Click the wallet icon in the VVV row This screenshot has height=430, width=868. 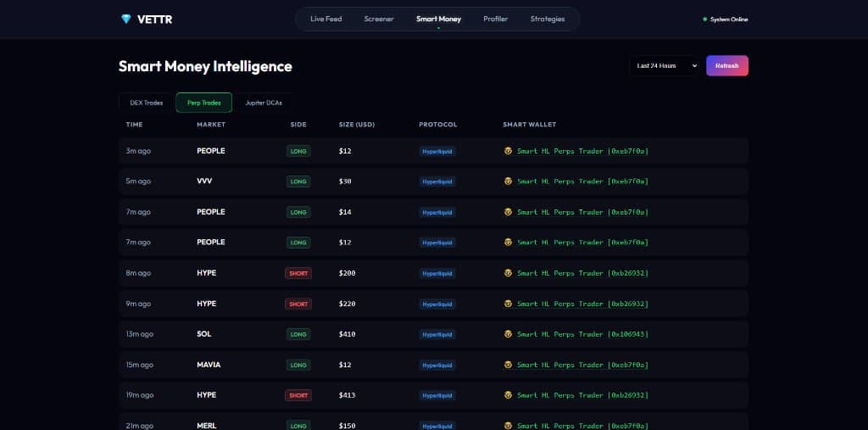[508, 181]
